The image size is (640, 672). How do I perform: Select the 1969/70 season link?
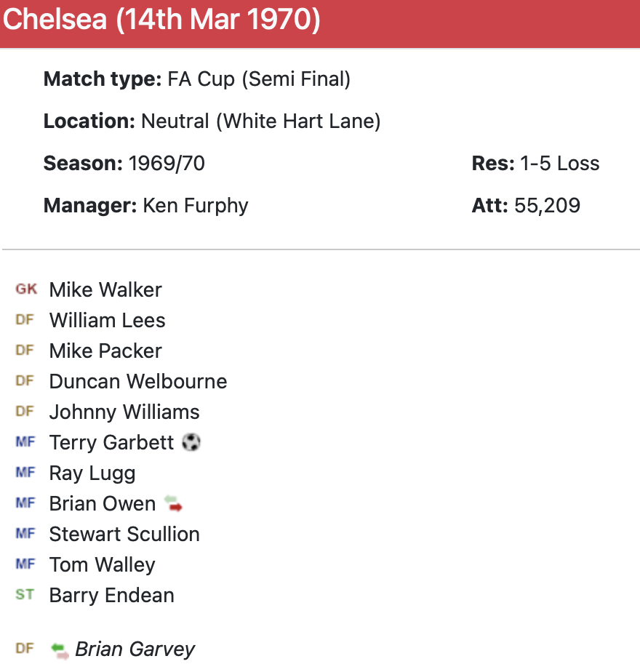click(x=167, y=163)
